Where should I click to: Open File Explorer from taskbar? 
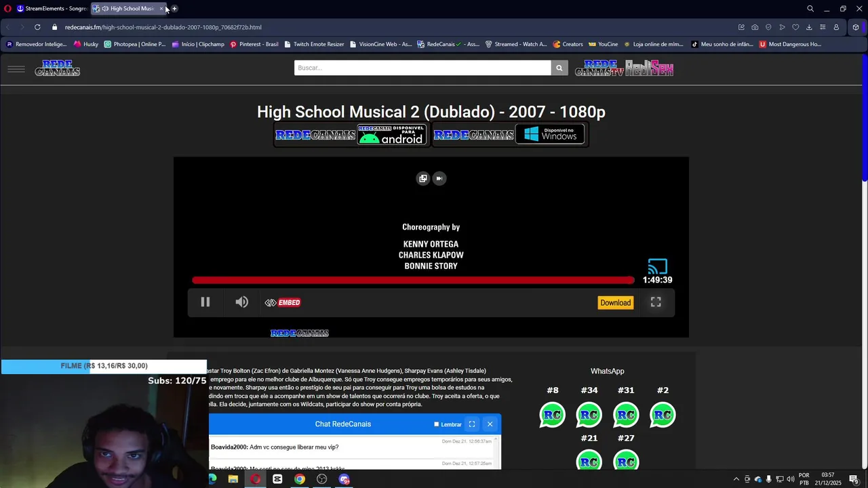coord(233,479)
